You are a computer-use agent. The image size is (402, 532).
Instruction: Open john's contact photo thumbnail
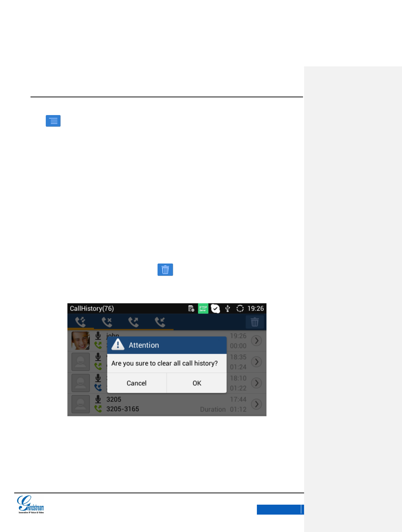[81, 341]
